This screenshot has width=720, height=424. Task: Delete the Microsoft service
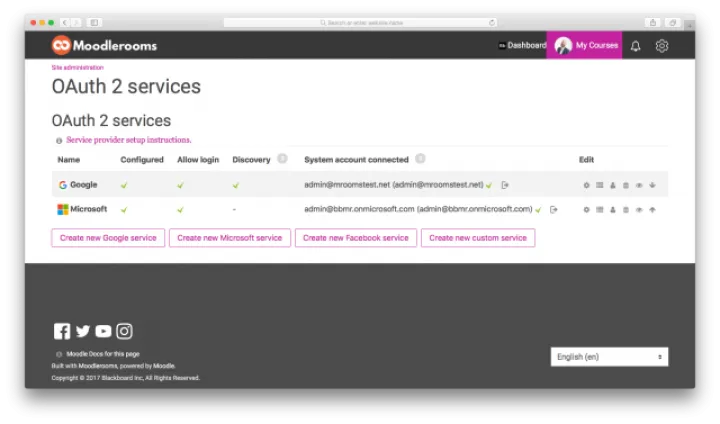click(x=626, y=209)
